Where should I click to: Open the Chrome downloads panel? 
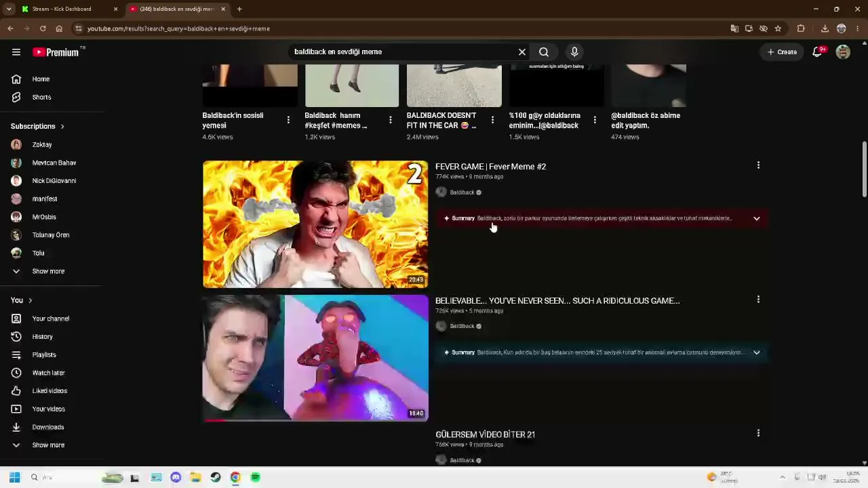click(825, 28)
